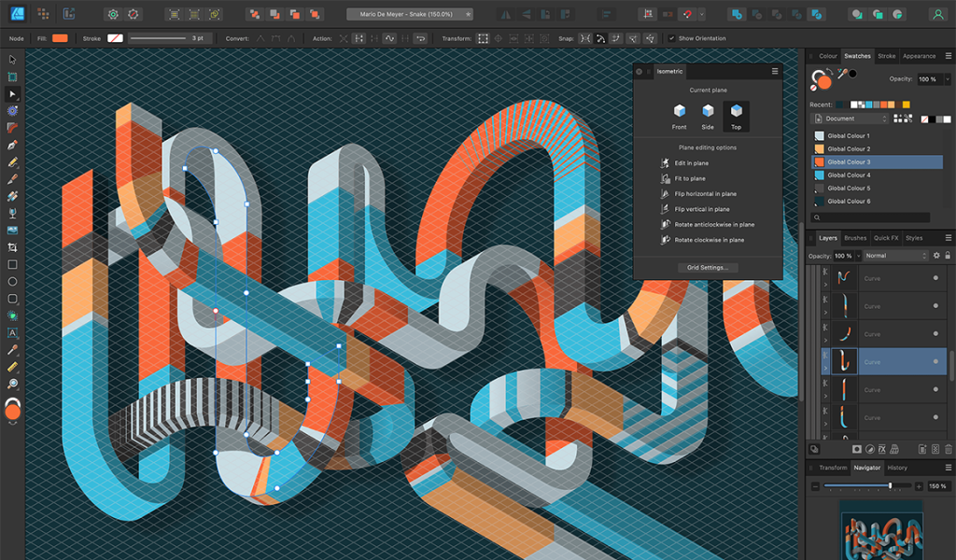Switch to the Stroke tab
Viewport: 956px width, 560px height.
click(887, 56)
